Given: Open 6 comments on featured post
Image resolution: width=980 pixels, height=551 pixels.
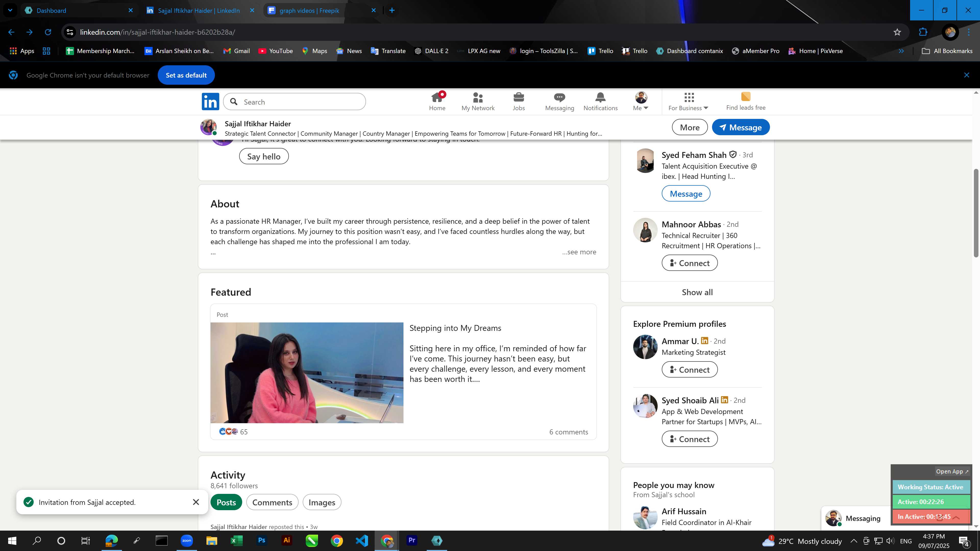Looking at the screenshot, I should [568, 432].
